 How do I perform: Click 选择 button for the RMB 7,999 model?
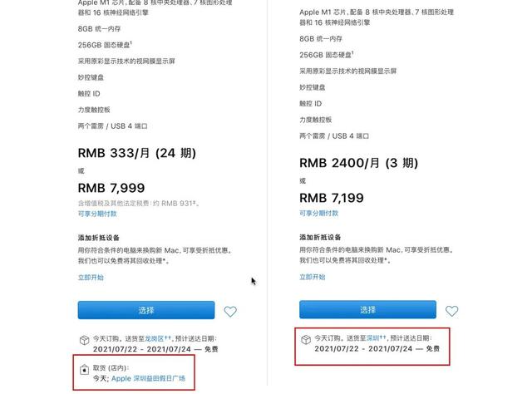coord(146,310)
